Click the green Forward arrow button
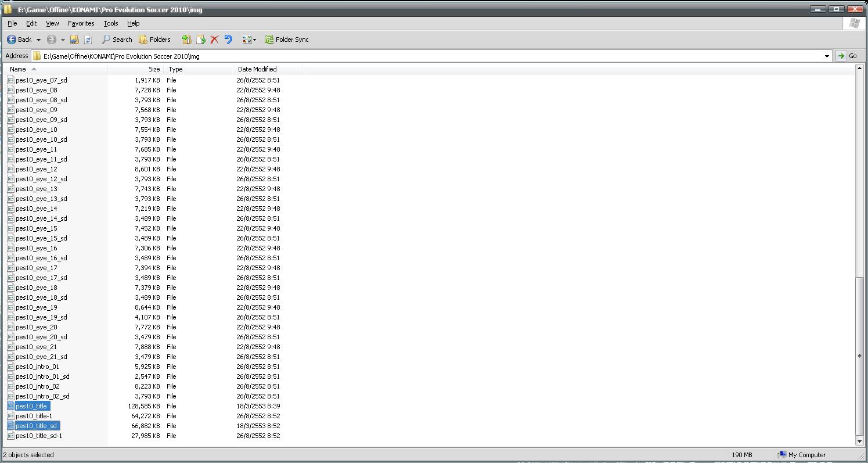The image size is (868, 463). [x=52, y=40]
